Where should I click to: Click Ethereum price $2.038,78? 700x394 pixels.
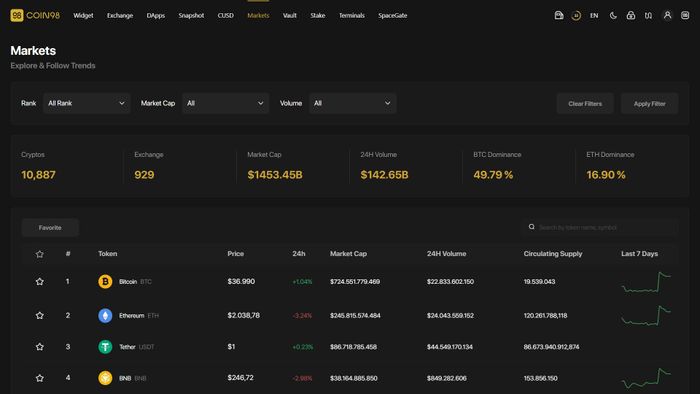243,315
